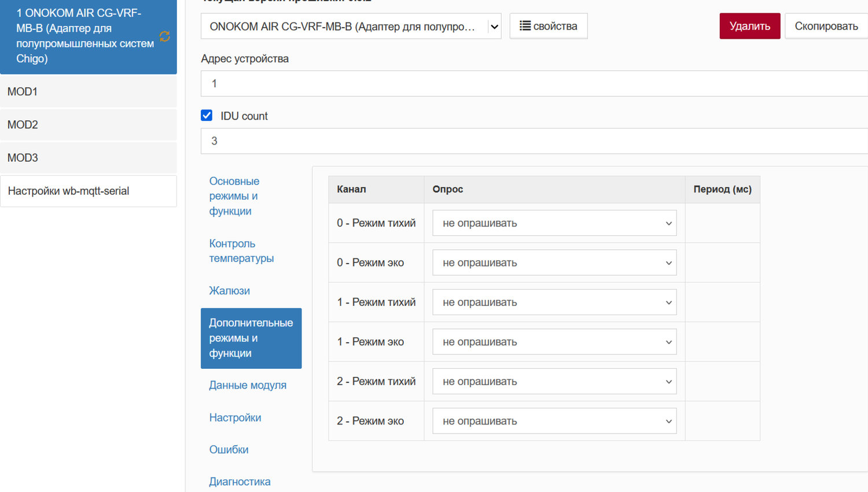Image resolution: width=868 pixels, height=492 pixels.
Task: Expand polling dropdown for 2 - Режим тихий
Action: pyautogui.click(x=554, y=382)
